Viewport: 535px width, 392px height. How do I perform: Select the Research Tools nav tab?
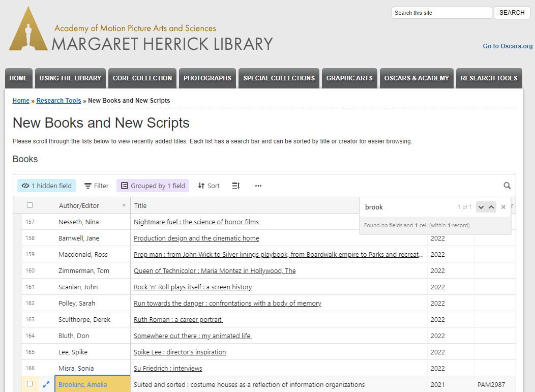point(489,78)
